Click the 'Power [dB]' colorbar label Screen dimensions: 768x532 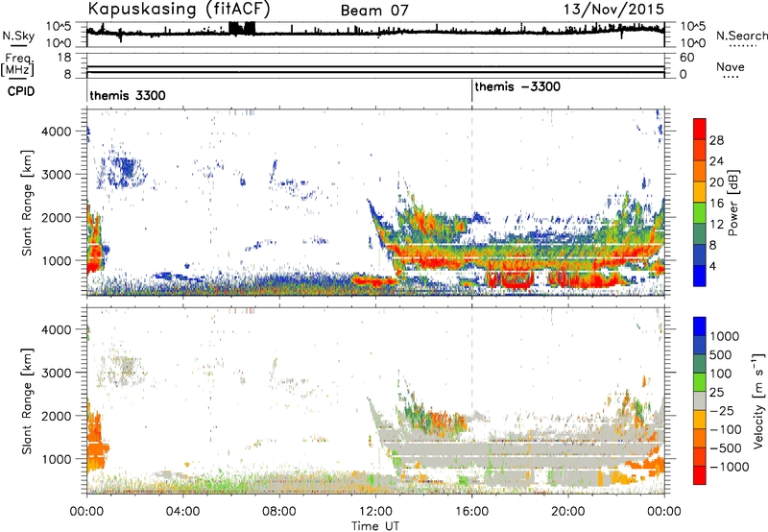pos(733,203)
